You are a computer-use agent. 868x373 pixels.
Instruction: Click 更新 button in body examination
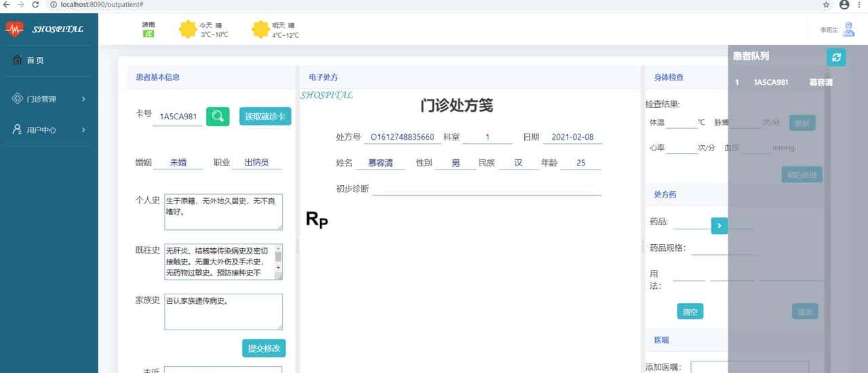coord(802,123)
